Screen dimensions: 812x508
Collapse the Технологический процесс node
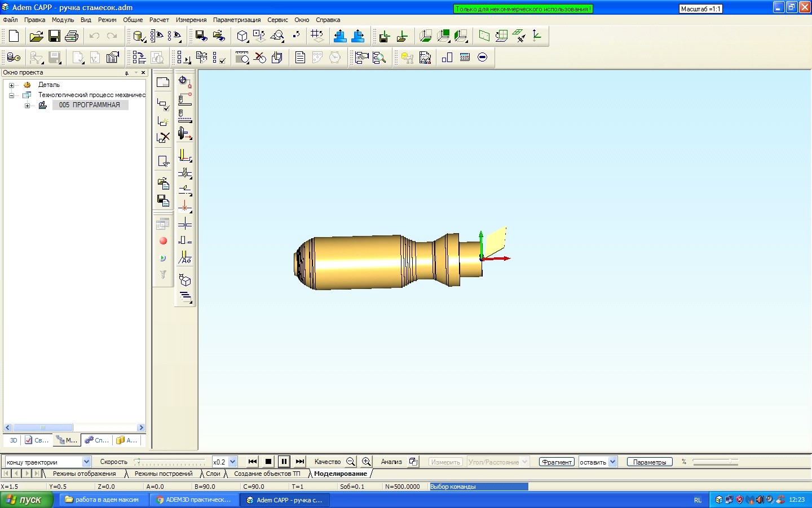[x=11, y=95]
